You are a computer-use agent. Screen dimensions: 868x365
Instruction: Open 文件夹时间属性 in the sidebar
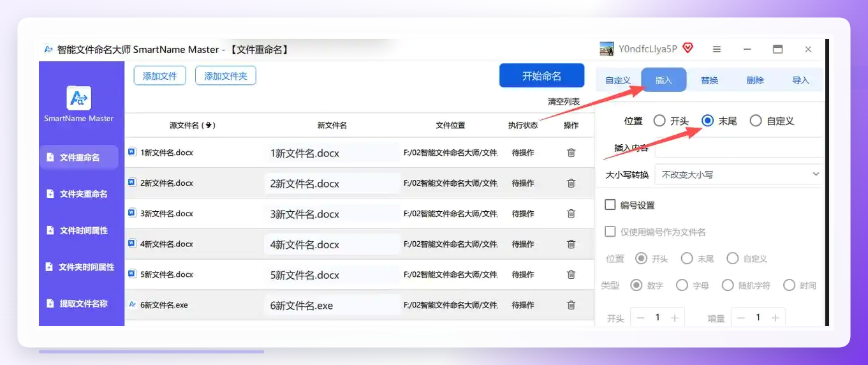[x=79, y=267]
